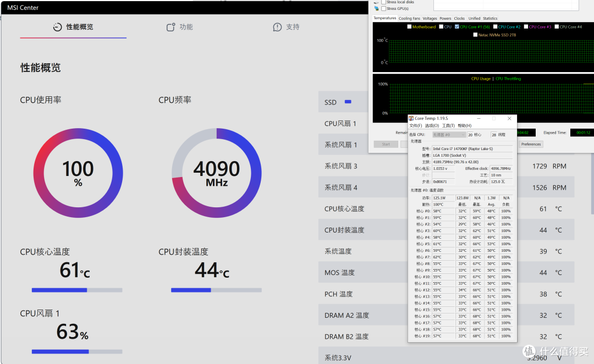594x364 pixels.
Task: Click the Elapsed Time 00:01:12 display
Action: click(x=583, y=133)
